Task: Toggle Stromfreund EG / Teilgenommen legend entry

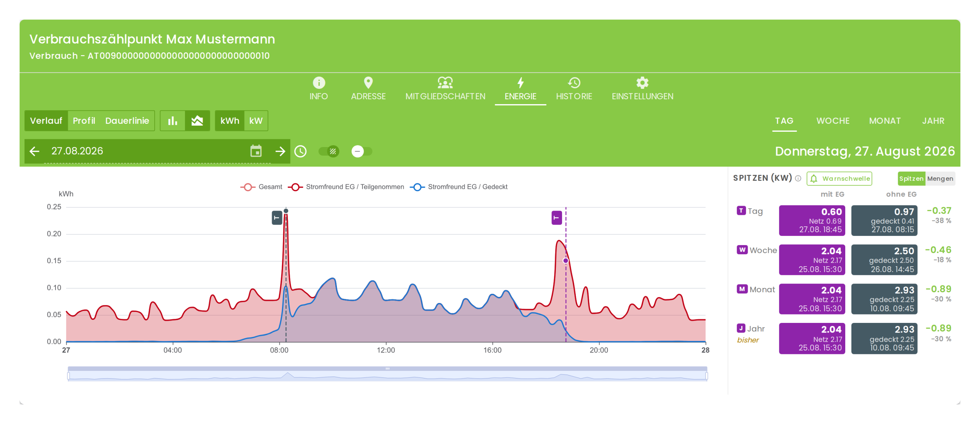Action: tap(346, 187)
